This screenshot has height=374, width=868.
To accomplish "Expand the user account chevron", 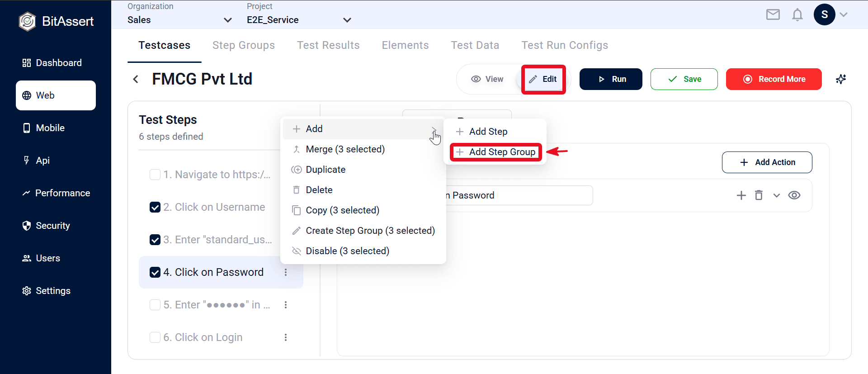I will (844, 14).
